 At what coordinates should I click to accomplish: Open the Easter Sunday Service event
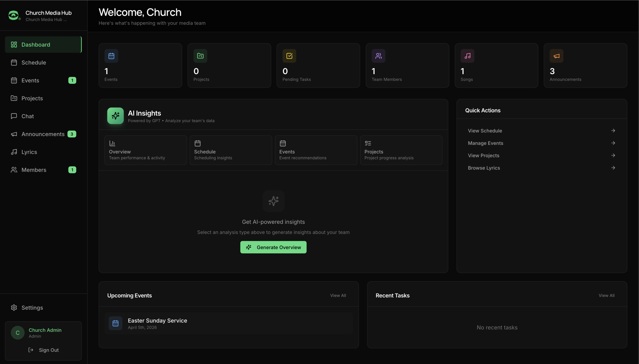coord(229,323)
